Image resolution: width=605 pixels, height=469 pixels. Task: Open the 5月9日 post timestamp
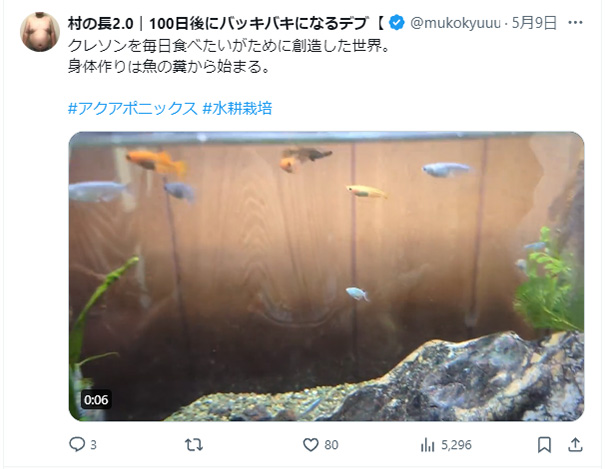[534, 23]
